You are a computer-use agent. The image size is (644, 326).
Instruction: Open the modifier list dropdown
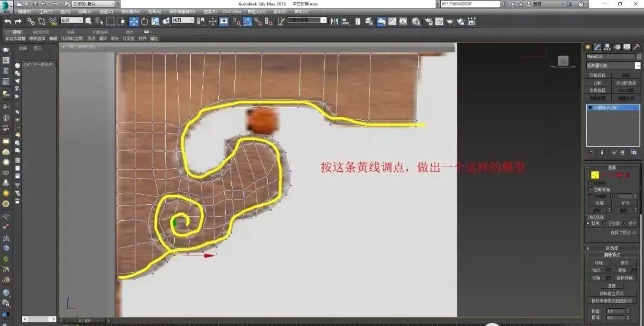click(x=613, y=65)
